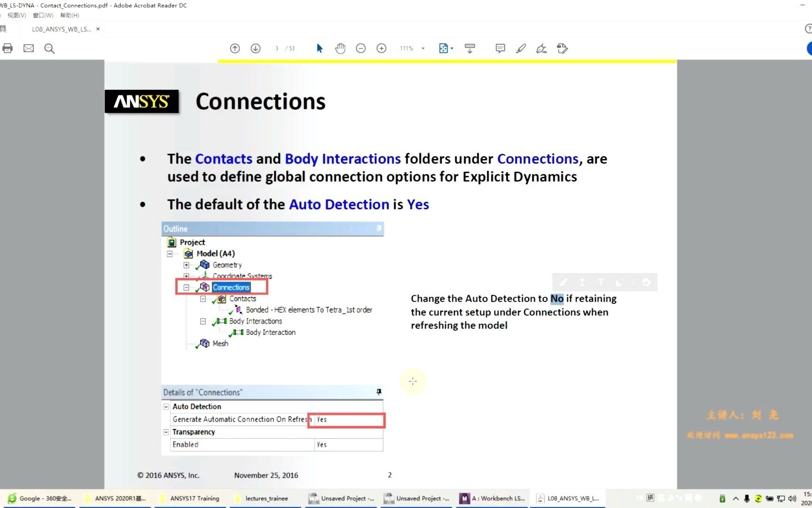This screenshot has height=508, width=812.
Task: Click the zoom out minus button
Action: click(x=361, y=48)
